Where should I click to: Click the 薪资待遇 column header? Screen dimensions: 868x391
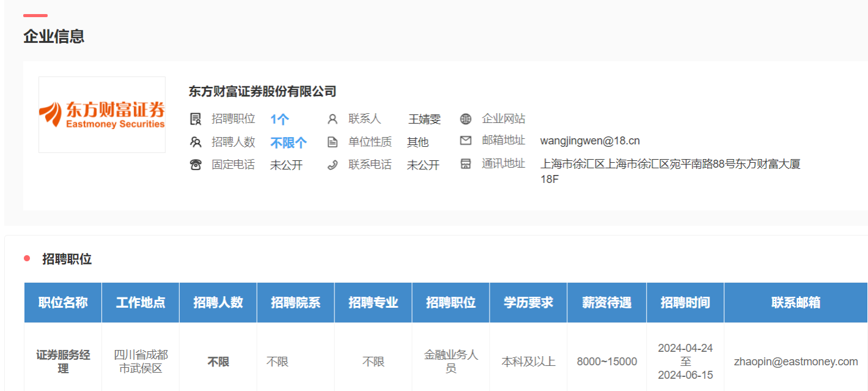(x=606, y=302)
